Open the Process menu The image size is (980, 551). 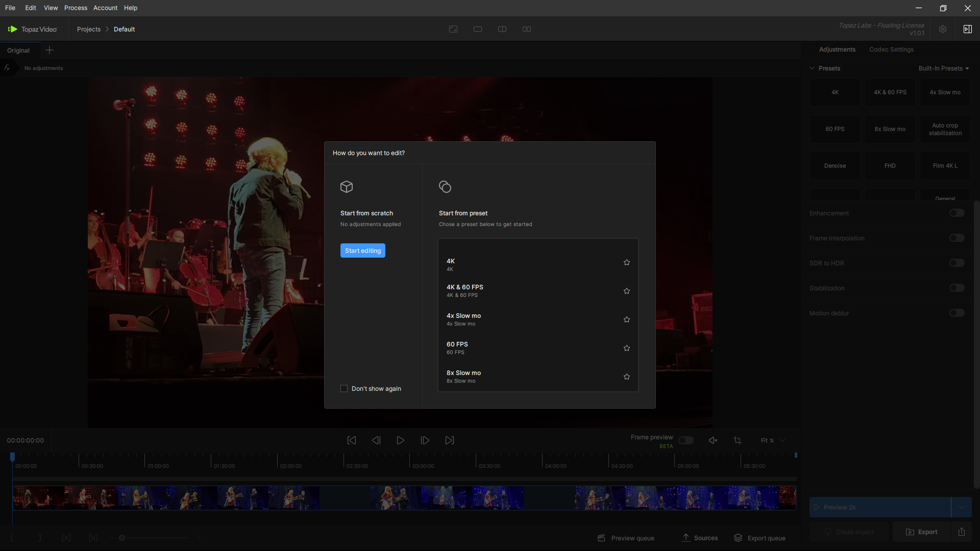click(x=76, y=8)
